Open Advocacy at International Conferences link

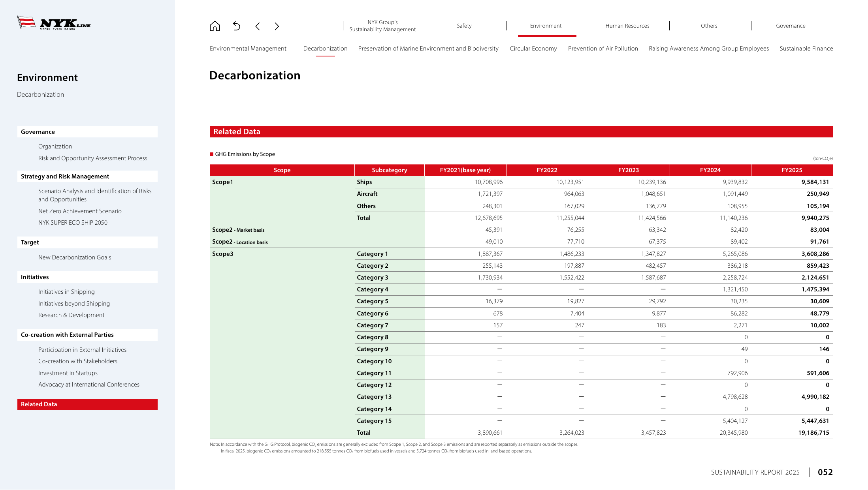pos(89,385)
